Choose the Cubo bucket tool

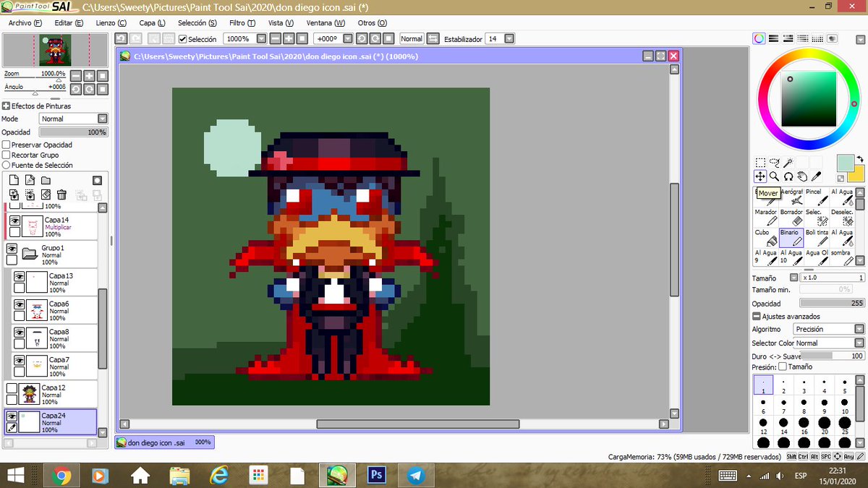[x=765, y=237]
